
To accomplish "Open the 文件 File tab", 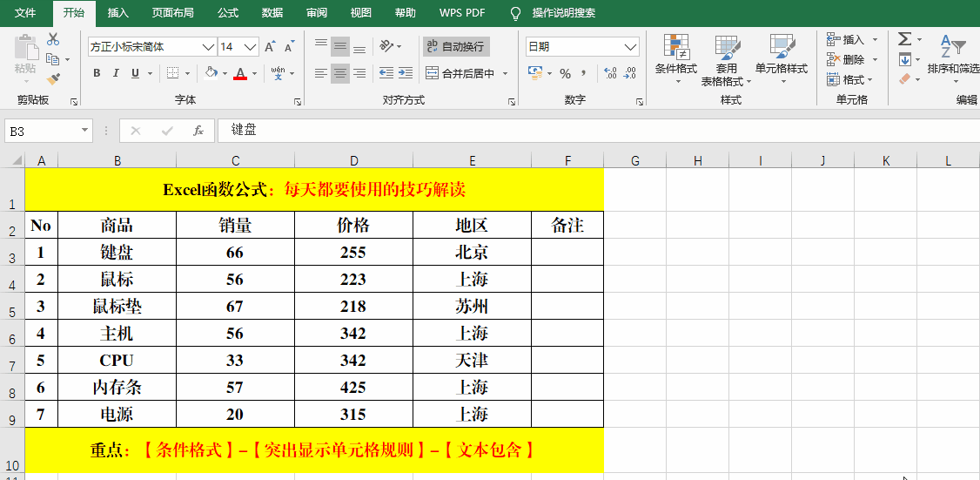I will click(x=25, y=12).
